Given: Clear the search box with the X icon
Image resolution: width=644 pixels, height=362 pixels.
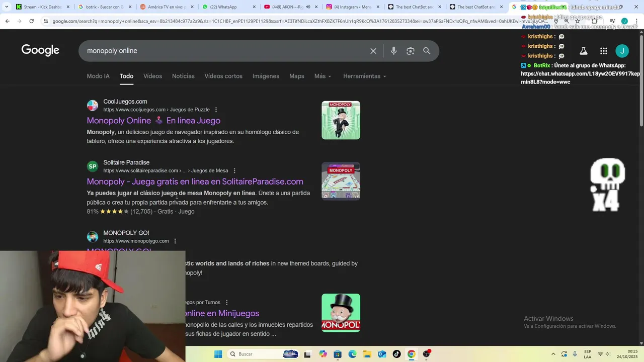Looking at the screenshot, I should point(373,51).
